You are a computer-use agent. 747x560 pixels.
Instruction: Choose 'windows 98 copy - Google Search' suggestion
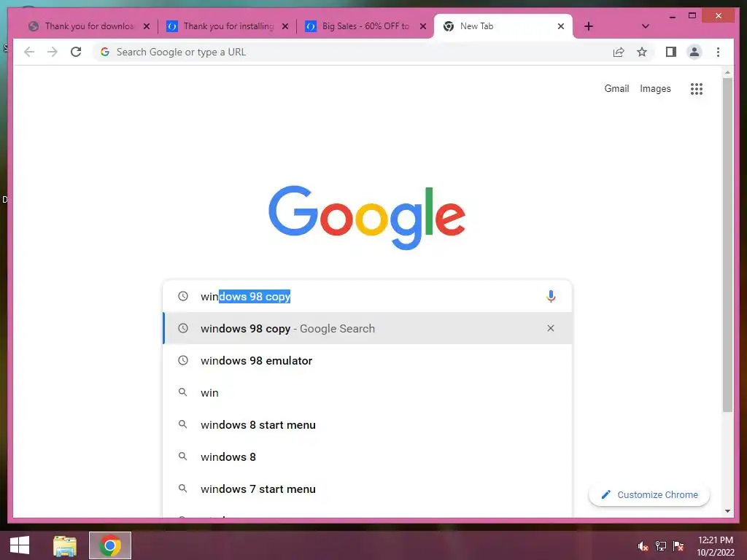pos(368,328)
